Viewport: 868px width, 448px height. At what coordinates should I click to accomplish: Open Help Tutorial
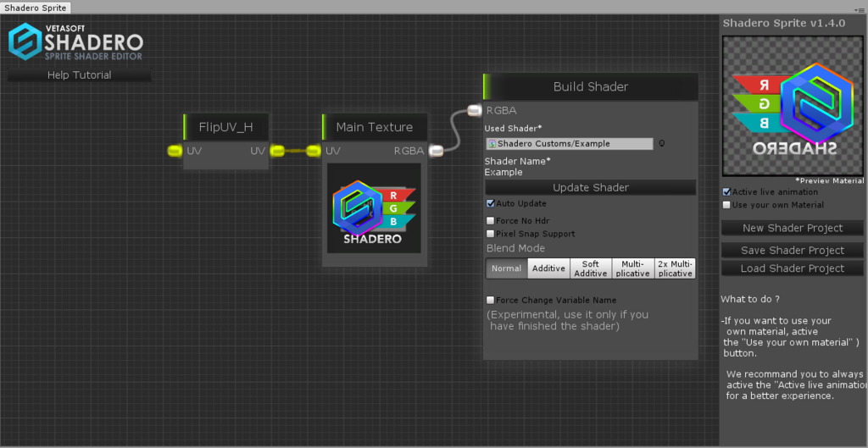coord(79,75)
